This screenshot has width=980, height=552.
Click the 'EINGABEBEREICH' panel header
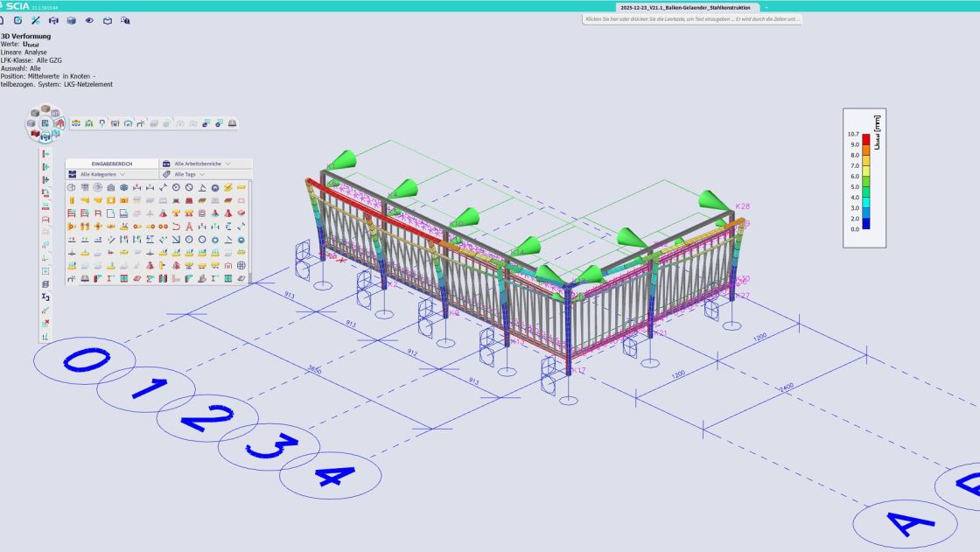112,164
